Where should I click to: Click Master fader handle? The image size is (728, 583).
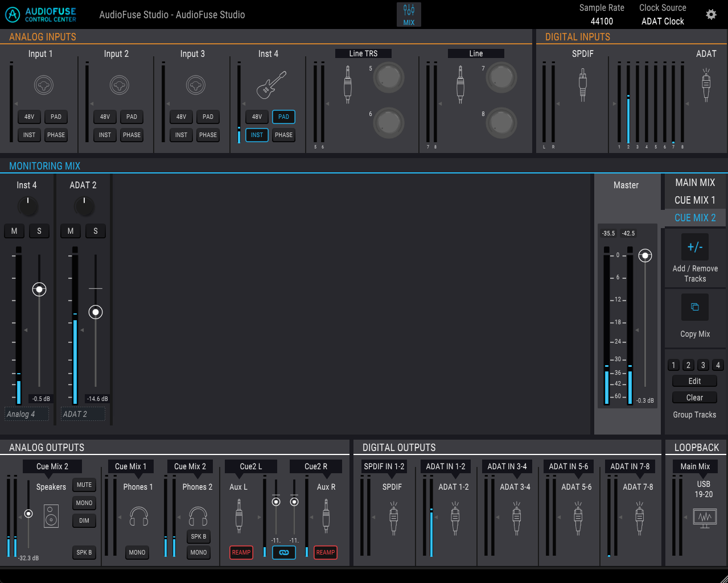click(x=645, y=255)
